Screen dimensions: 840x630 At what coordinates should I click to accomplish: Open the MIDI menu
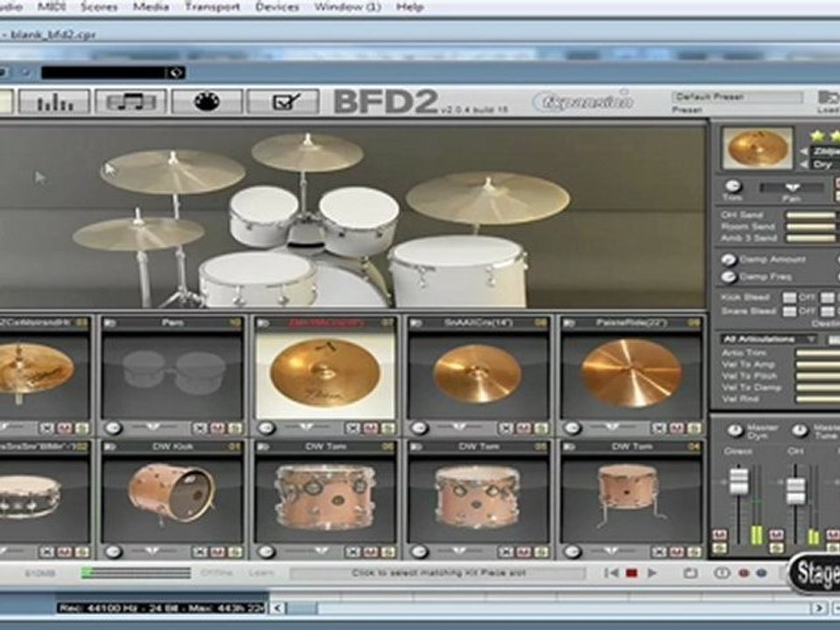tap(52, 7)
